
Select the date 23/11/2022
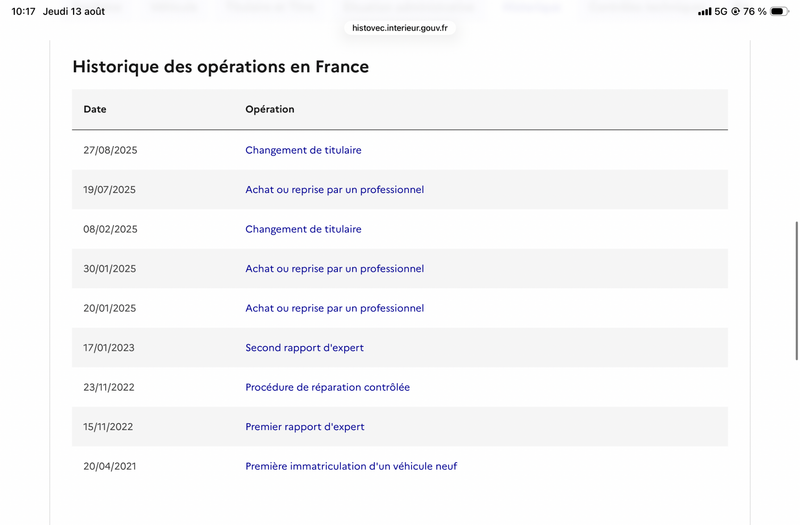(x=109, y=387)
